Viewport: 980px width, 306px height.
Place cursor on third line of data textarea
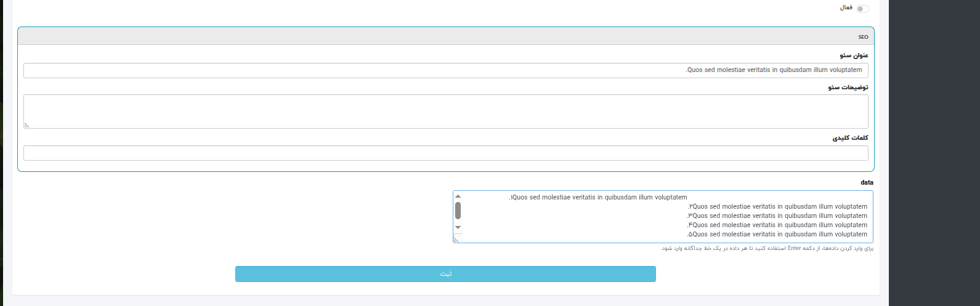776,216
